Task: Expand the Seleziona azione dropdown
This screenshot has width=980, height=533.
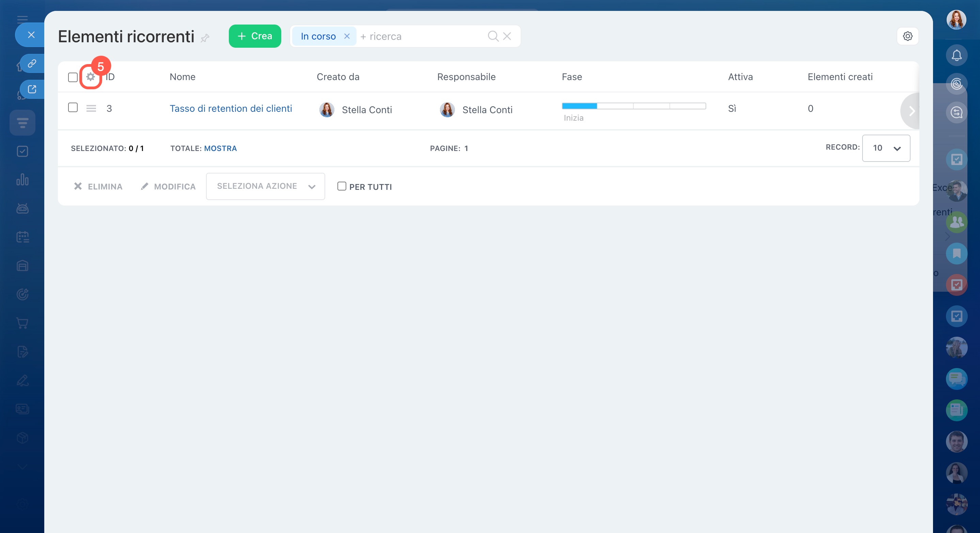Action: (265, 186)
